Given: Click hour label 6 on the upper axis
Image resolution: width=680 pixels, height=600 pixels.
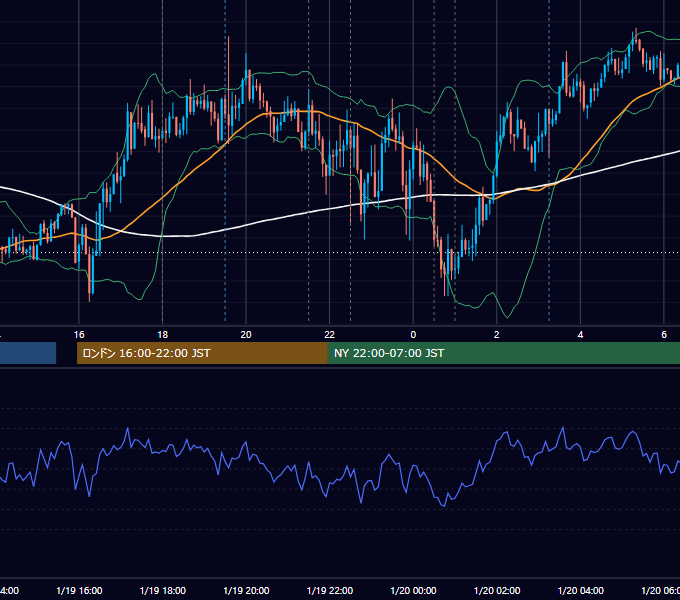Looking at the screenshot, I should (664, 334).
